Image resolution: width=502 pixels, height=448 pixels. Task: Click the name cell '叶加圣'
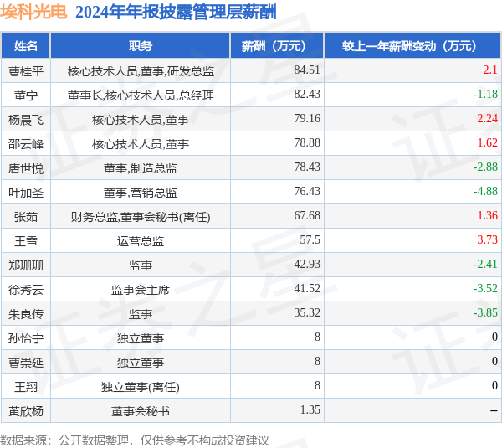[26, 193]
